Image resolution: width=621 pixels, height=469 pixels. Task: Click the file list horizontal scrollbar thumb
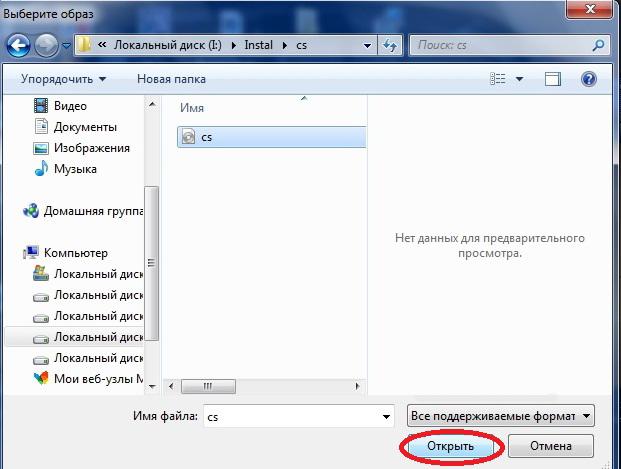[x=208, y=386]
